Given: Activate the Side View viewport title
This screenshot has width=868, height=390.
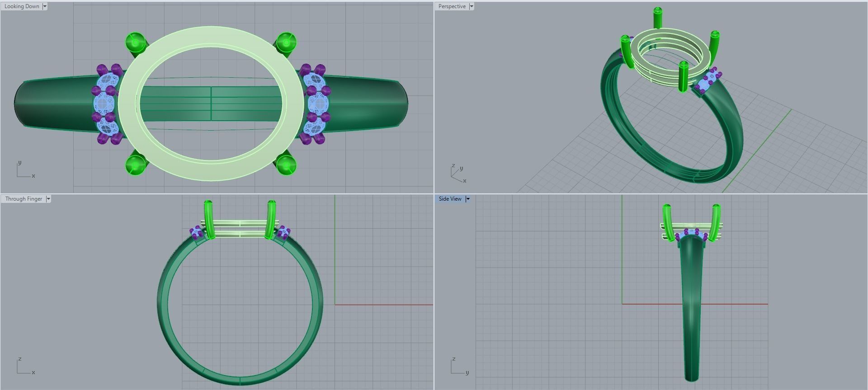Looking at the screenshot, I should [x=450, y=199].
